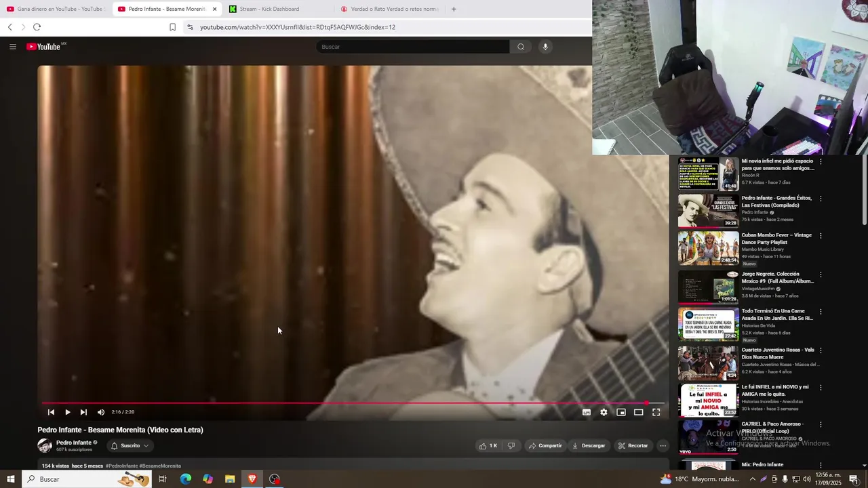Bookmark this page in the browser
Image resolution: width=868 pixels, height=488 pixels.
pos(172,27)
